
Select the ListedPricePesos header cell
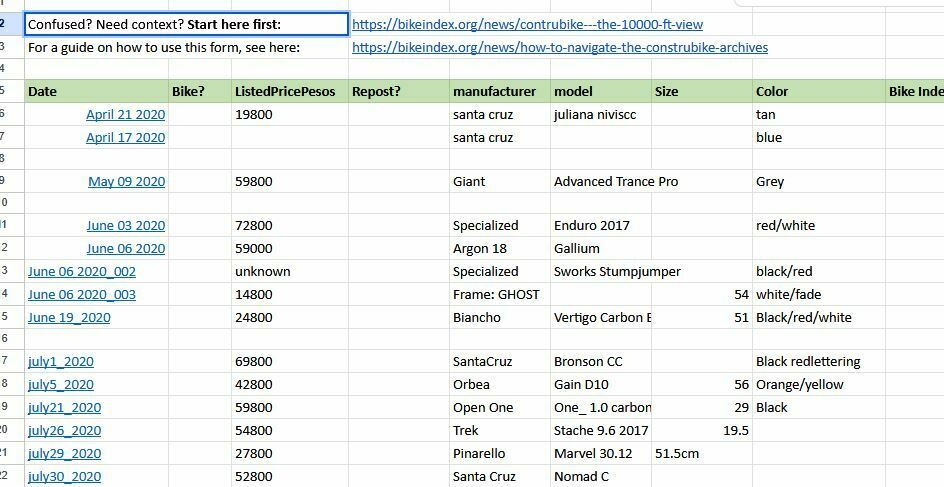pos(289,91)
